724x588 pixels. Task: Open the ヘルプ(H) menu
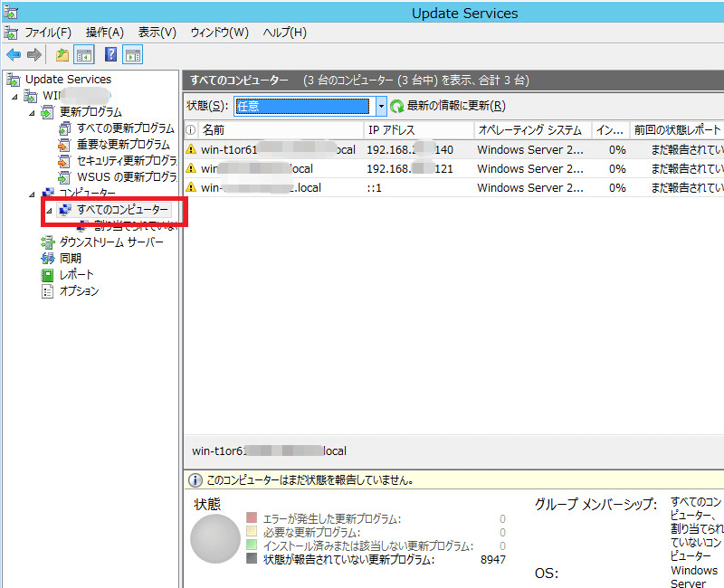pos(284,33)
